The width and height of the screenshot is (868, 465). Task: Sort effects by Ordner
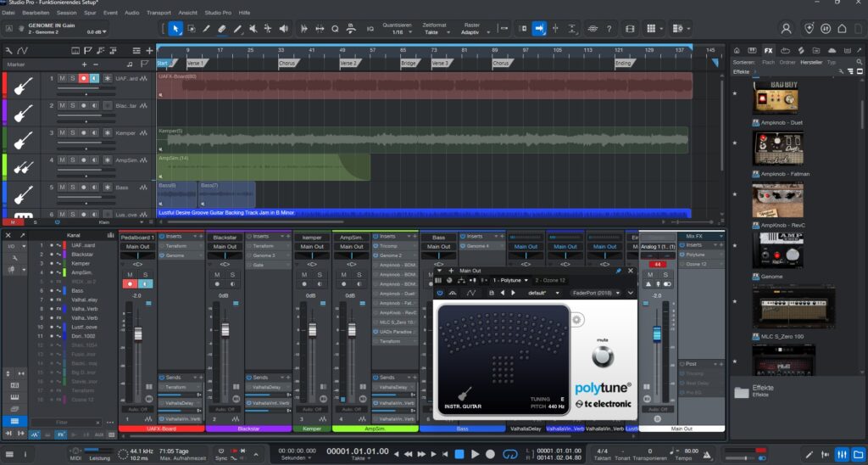pyautogui.click(x=787, y=63)
